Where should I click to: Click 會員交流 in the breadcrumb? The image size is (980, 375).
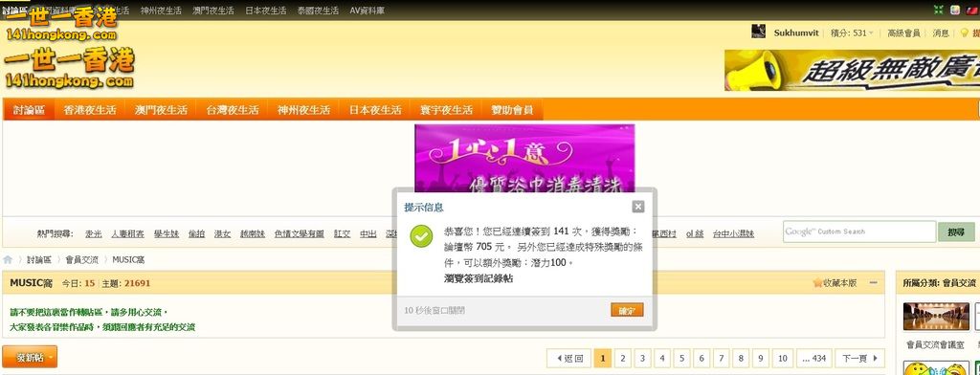pyautogui.click(x=81, y=259)
